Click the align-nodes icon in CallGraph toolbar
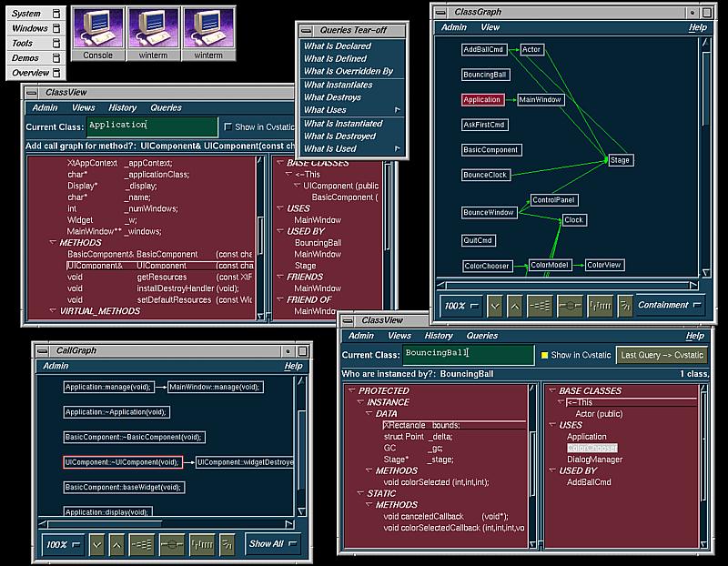The height and width of the screenshot is (566, 728). pos(203,544)
